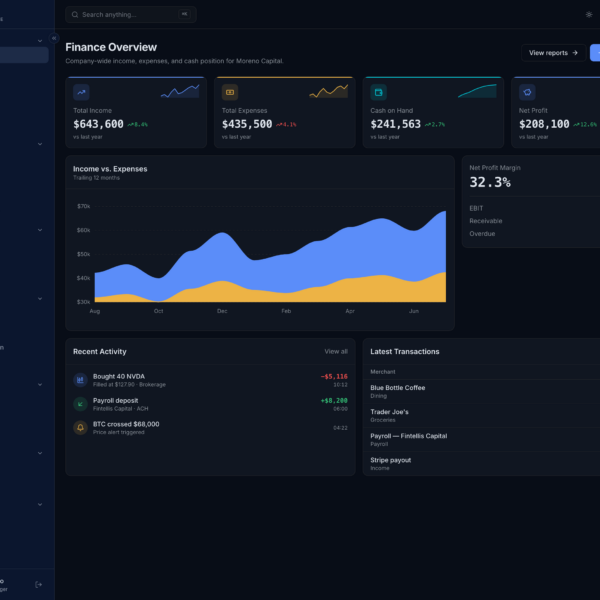The height and width of the screenshot is (600, 600).
Task: Click the Latest Transactions heading
Action: point(404,351)
